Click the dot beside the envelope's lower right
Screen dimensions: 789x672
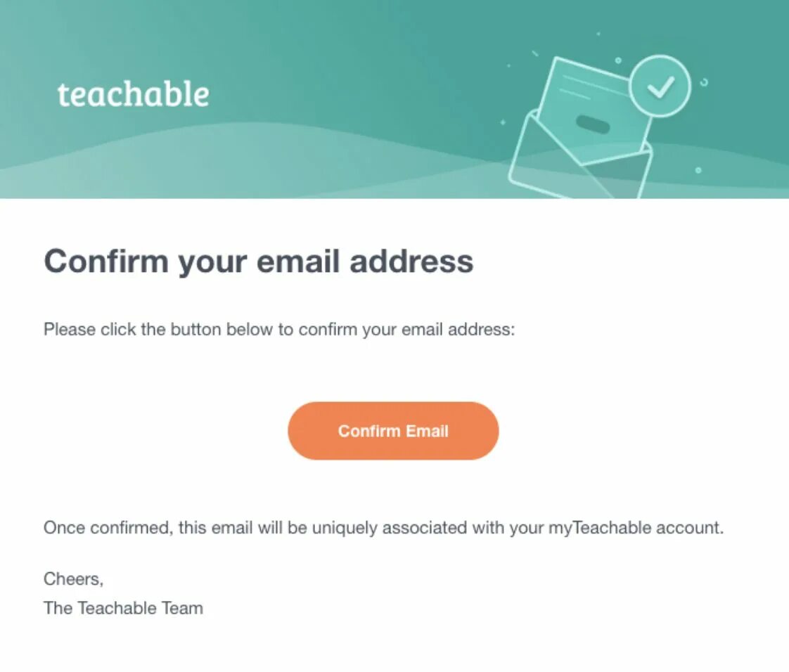coord(698,170)
